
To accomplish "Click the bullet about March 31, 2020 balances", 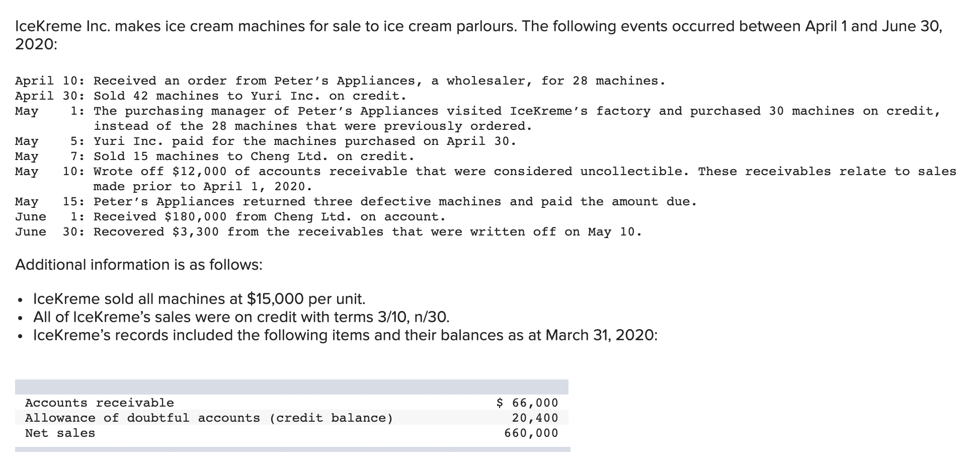I will point(345,335).
